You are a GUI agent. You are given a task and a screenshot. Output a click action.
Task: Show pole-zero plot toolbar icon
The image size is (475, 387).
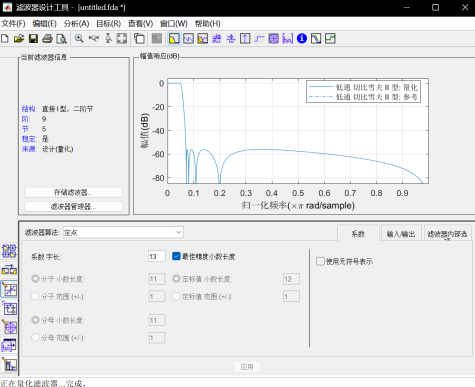pyautogui.click(x=273, y=39)
